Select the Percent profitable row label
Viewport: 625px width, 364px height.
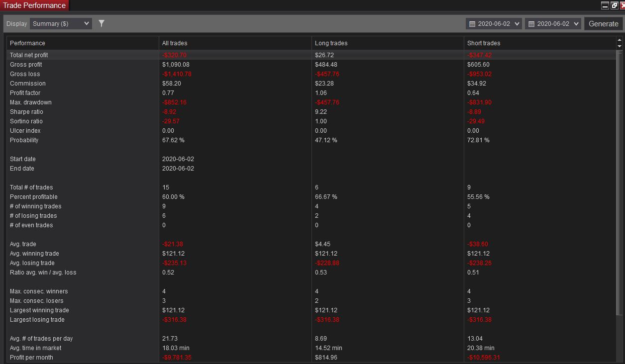coord(34,197)
